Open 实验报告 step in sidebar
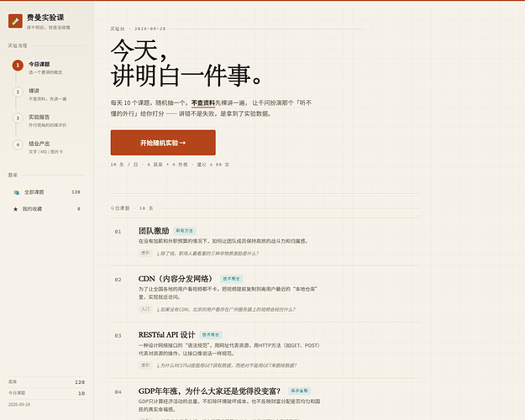Screen dimensions: 525x420 47,121
